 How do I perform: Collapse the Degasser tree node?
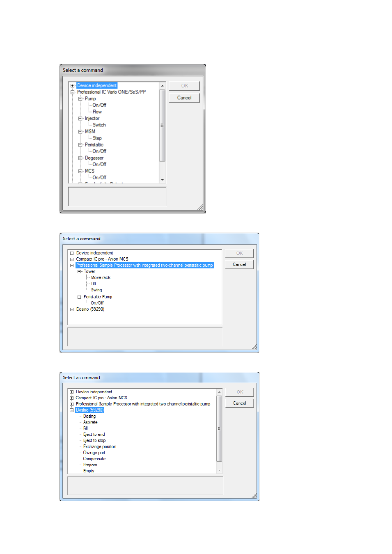[80, 158]
